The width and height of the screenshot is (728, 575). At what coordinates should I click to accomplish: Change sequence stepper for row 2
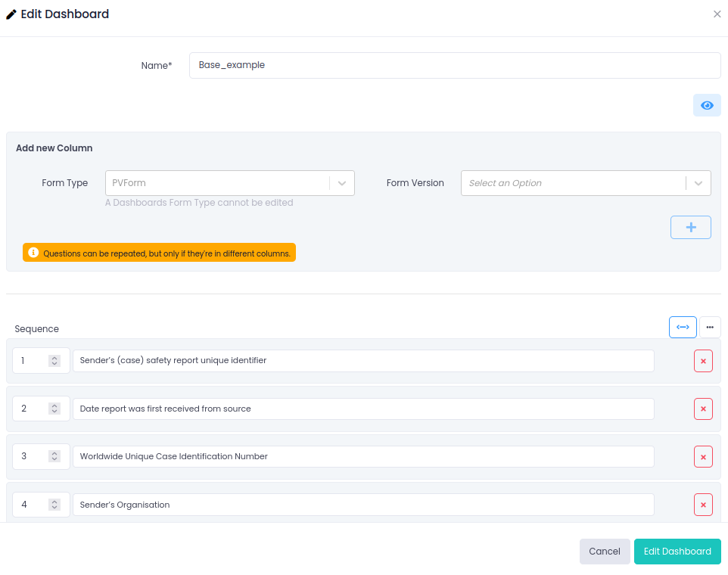click(x=54, y=409)
